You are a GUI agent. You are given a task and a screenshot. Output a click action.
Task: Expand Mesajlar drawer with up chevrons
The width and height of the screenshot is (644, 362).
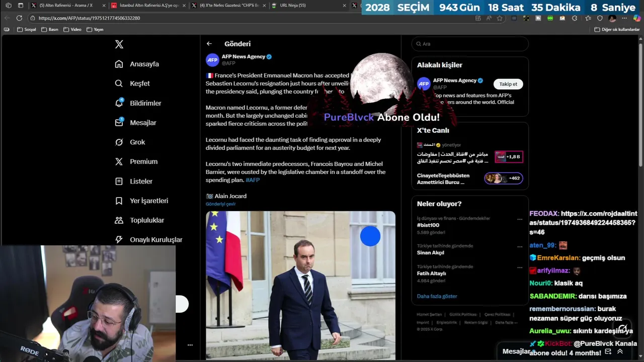click(620, 351)
